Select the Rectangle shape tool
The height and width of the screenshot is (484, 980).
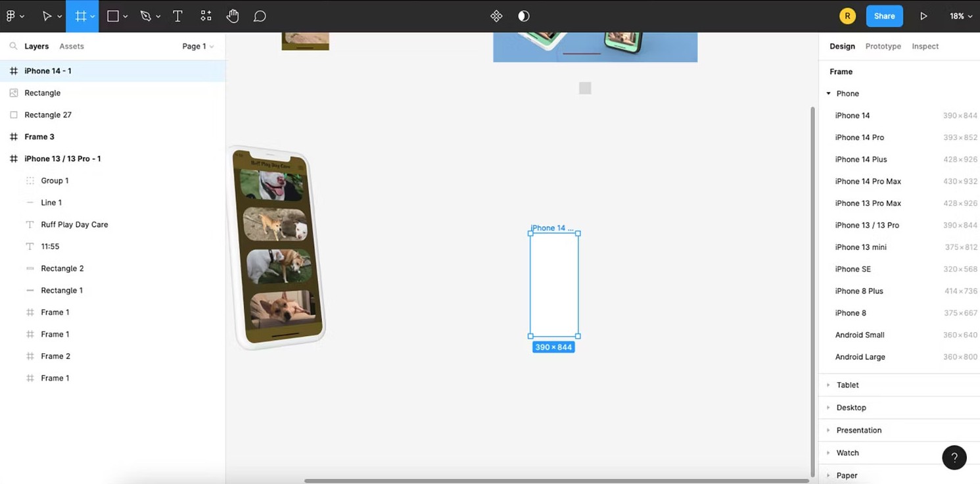click(x=113, y=16)
